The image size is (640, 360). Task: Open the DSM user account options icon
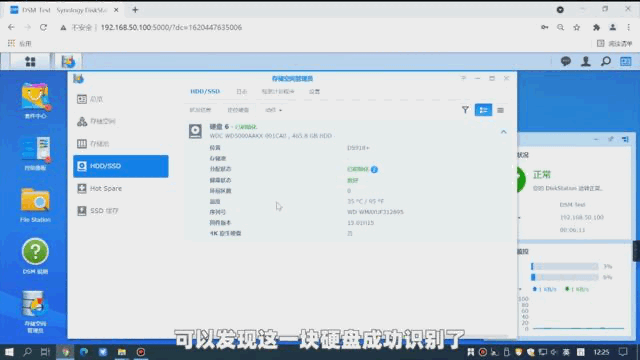click(x=585, y=61)
